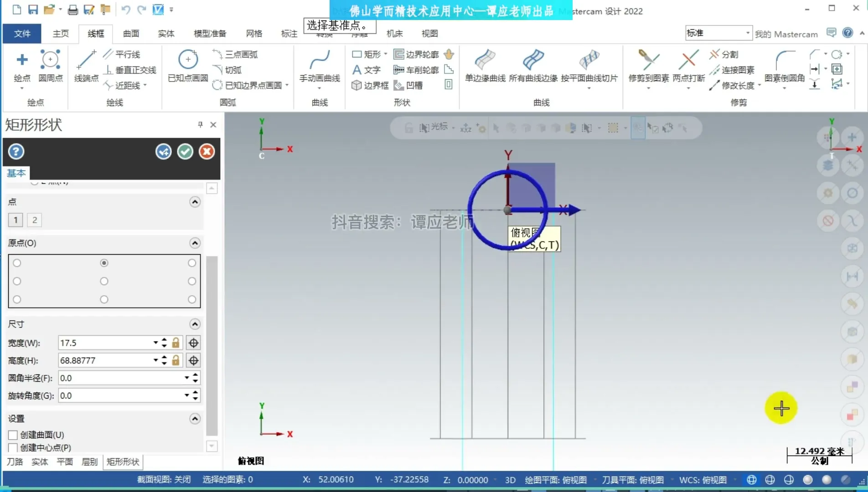Viewport: 868px width, 492px height.
Task: Open the 标准 style dropdown
Action: pos(747,33)
